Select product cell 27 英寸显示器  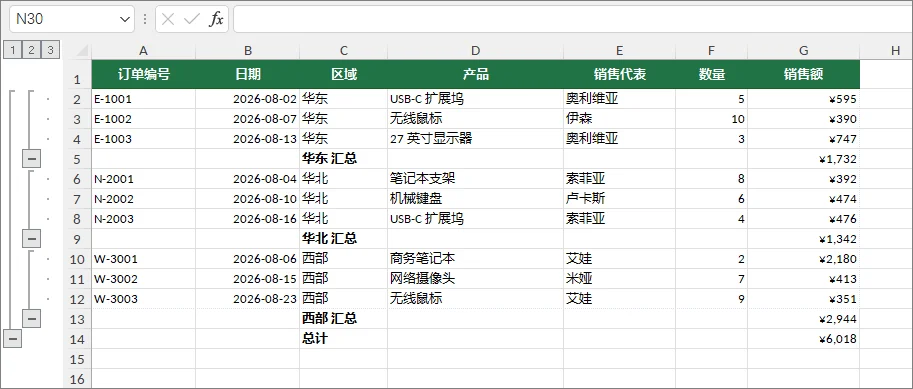(475, 139)
